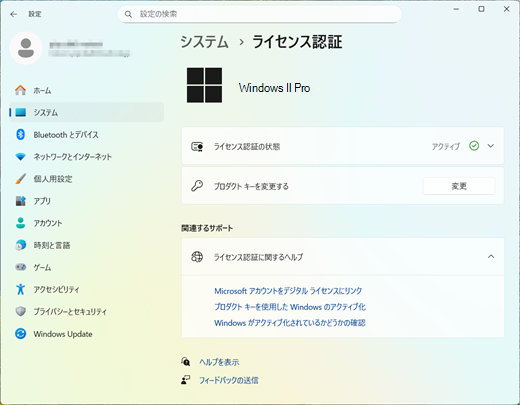The image size is (520, 405).
Task: Click the アクセシビリティ figure icon
Action: coord(21,289)
